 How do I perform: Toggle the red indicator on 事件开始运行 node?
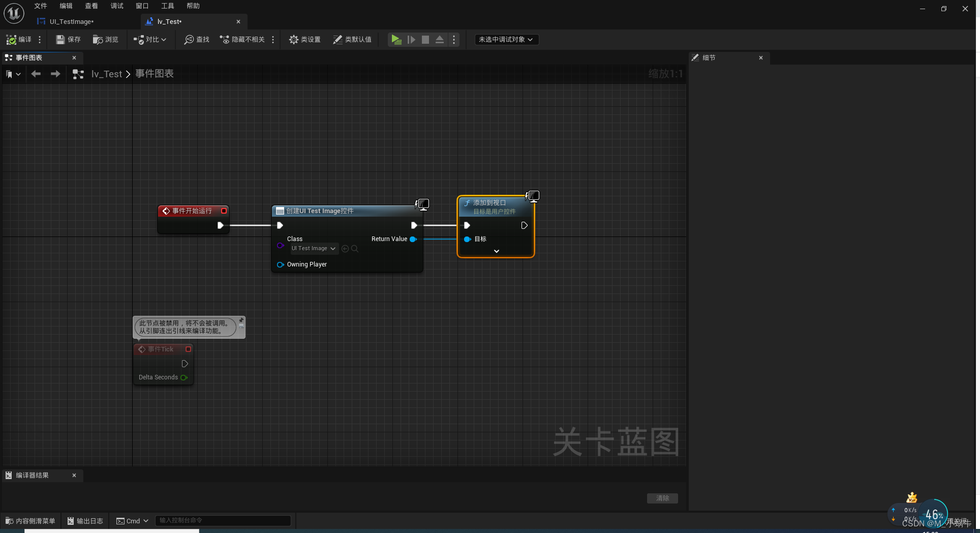click(224, 211)
